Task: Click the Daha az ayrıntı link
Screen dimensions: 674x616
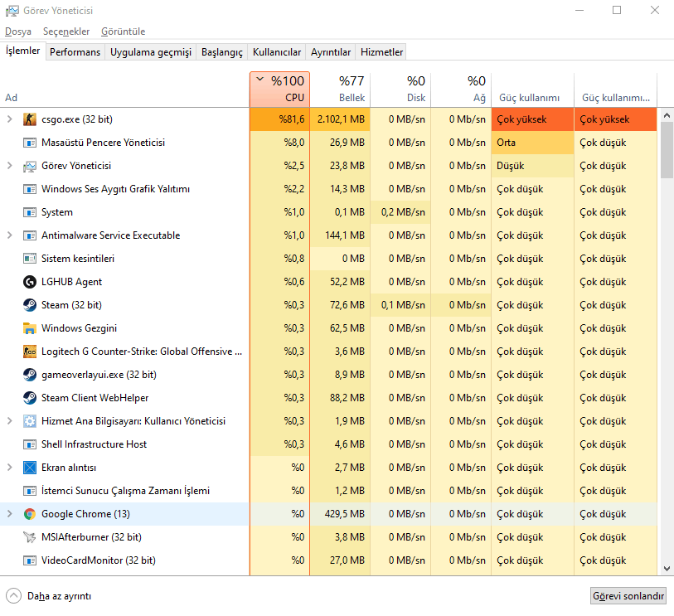Action: coord(59,596)
